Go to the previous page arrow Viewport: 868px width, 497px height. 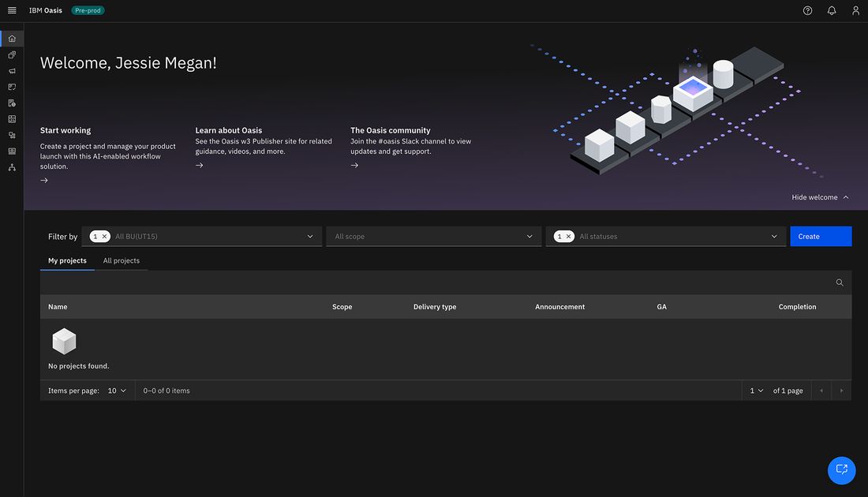pyautogui.click(x=821, y=390)
